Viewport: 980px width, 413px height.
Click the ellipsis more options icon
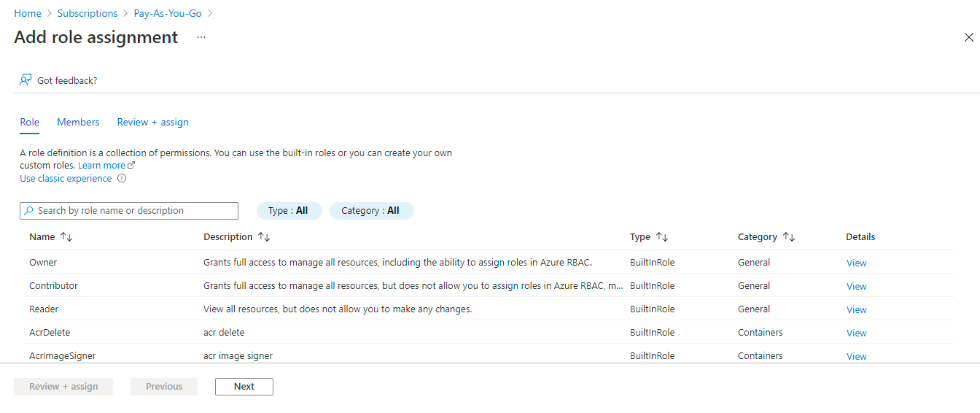click(201, 37)
